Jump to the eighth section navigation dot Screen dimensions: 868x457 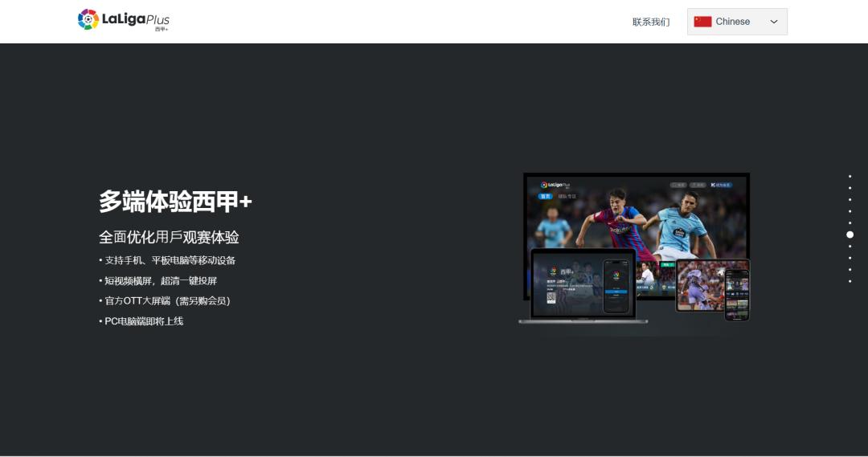(850, 258)
